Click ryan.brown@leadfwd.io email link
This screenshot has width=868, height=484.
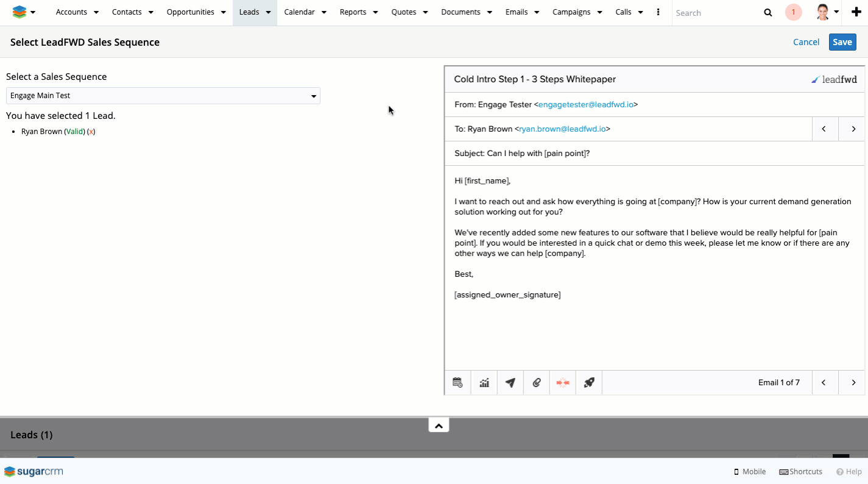tap(562, 129)
